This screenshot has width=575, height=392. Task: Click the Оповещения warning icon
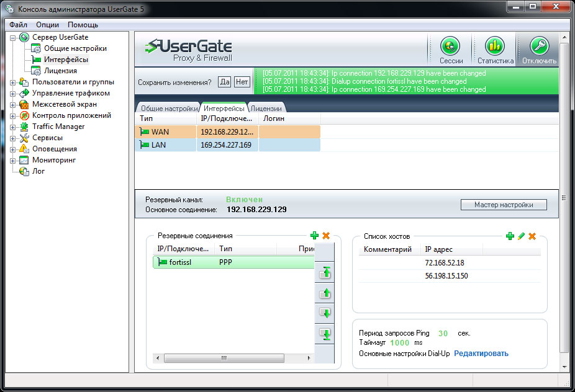click(x=24, y=149)
